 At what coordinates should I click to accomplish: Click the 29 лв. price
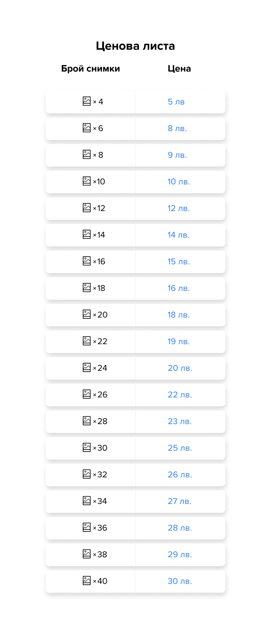[180, 555]
